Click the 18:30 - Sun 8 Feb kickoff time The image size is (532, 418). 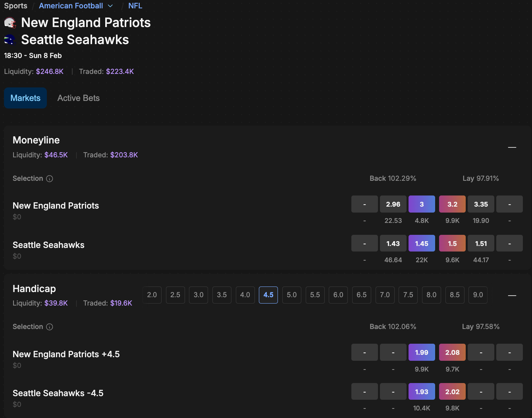33,56
